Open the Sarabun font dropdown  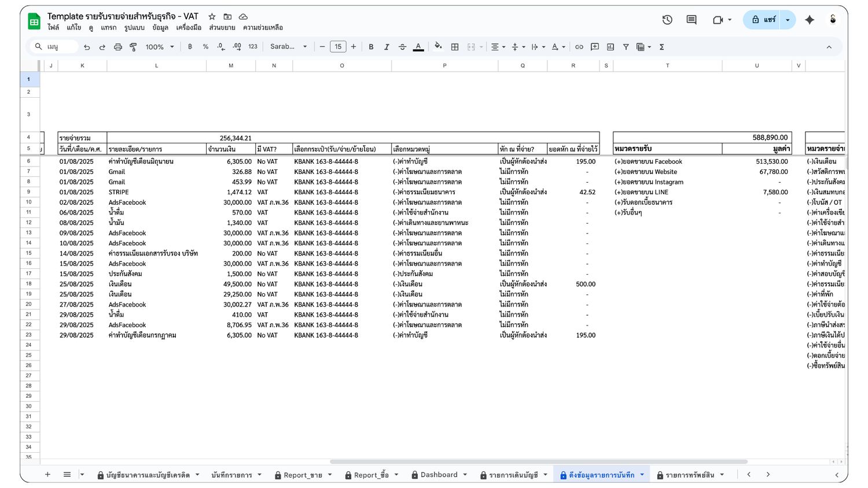pyautogui.click(x=288, y=47)
